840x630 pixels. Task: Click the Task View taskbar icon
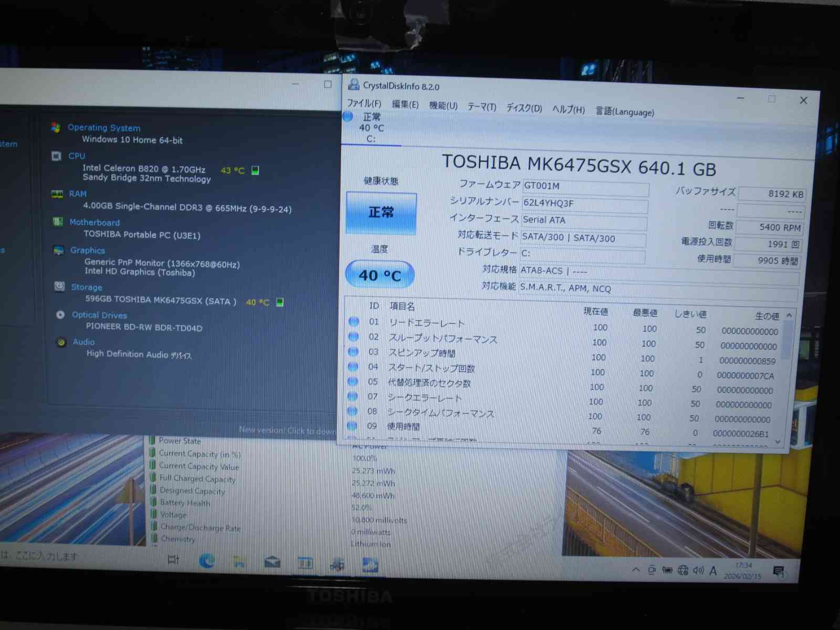(x=173, y=560)
